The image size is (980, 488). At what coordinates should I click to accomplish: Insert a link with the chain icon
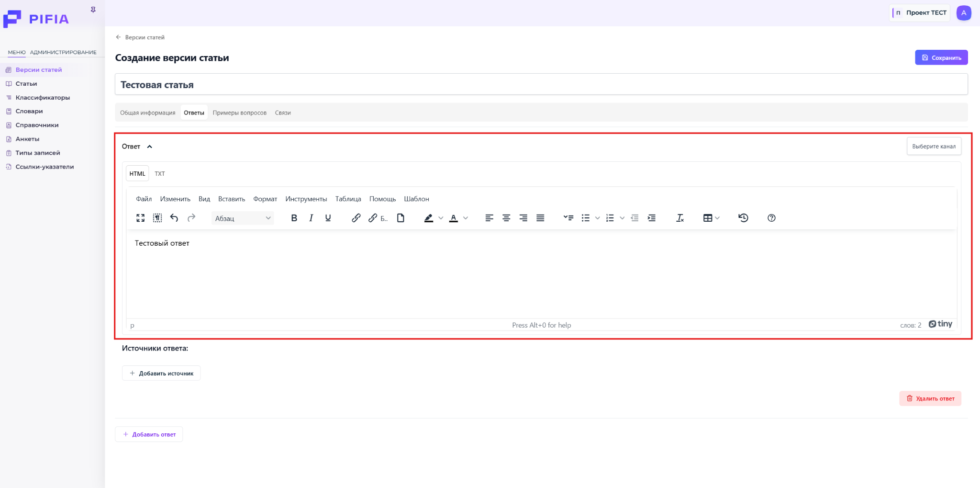356,218
